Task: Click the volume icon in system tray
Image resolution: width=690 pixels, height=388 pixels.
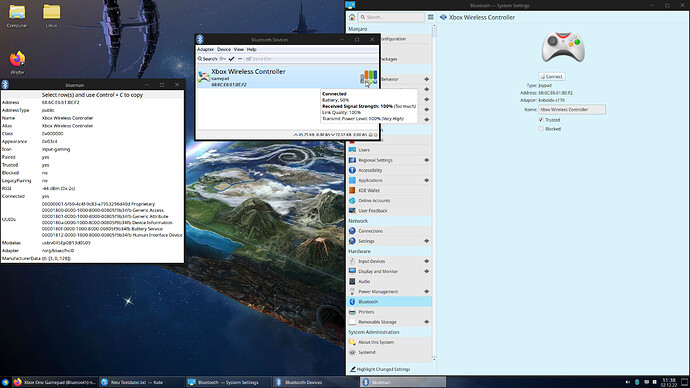Action: pyautogui.click(x=628, y=382)
